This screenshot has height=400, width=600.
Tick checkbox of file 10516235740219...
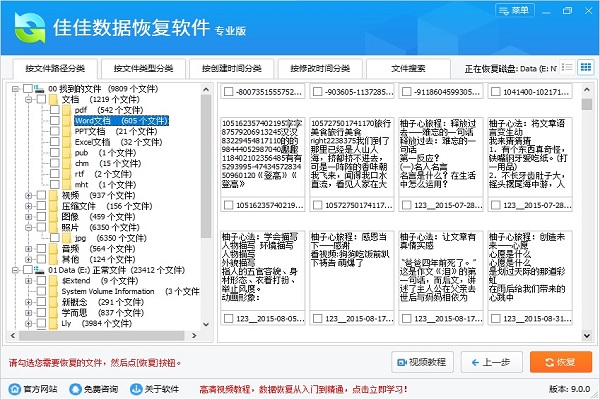pos(228,205)
